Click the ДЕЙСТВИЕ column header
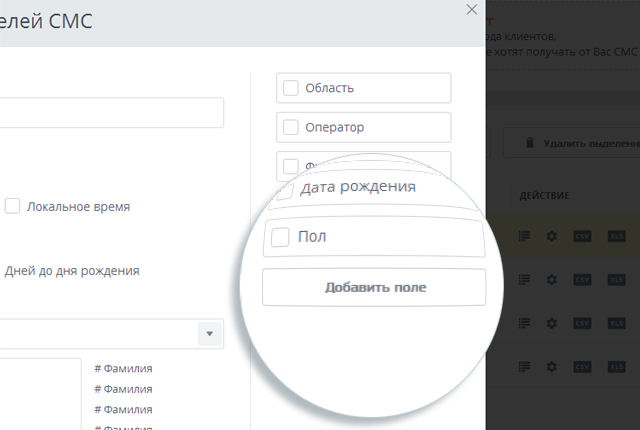 [x=544, y=195]
